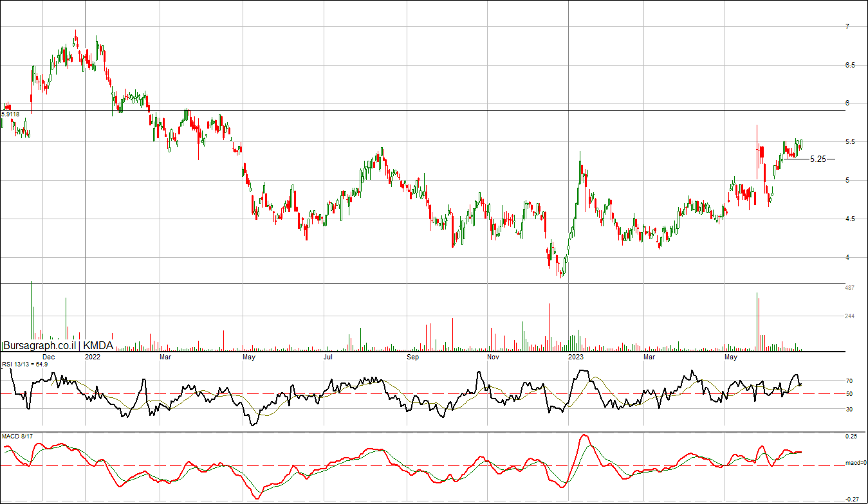Click the MACD scale value -0.27

pyautogui.click(x=851, y=499)
